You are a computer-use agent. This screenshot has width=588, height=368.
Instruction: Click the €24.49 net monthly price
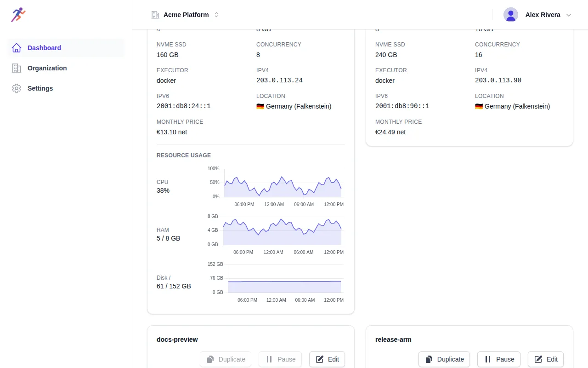390,132
